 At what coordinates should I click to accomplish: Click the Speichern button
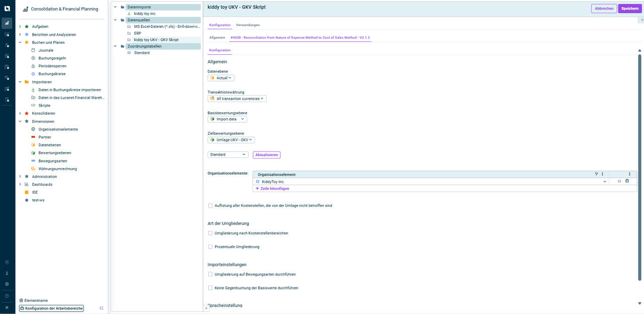point(629,9)
